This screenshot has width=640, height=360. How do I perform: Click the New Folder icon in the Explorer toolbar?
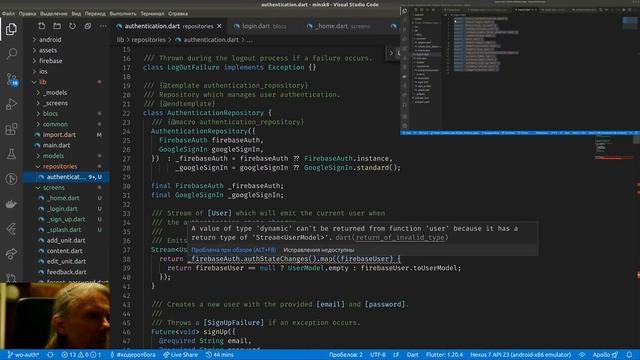(57, 26)
